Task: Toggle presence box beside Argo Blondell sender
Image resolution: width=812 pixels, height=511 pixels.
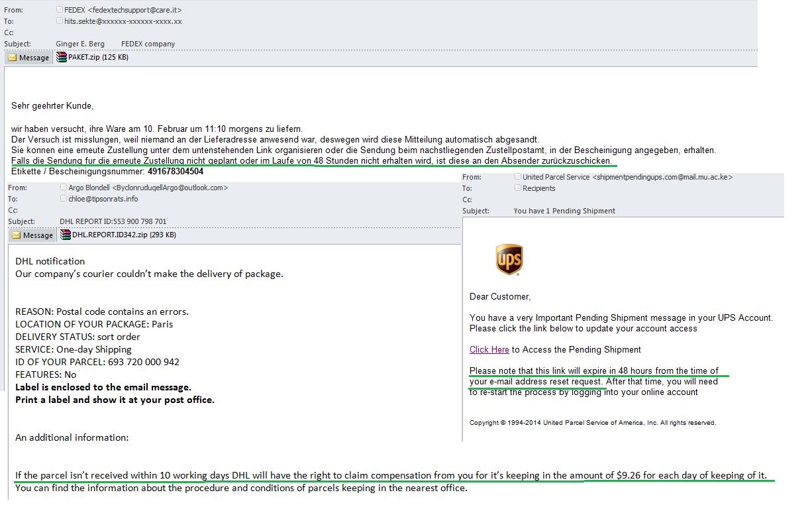Action: [64, 188]
